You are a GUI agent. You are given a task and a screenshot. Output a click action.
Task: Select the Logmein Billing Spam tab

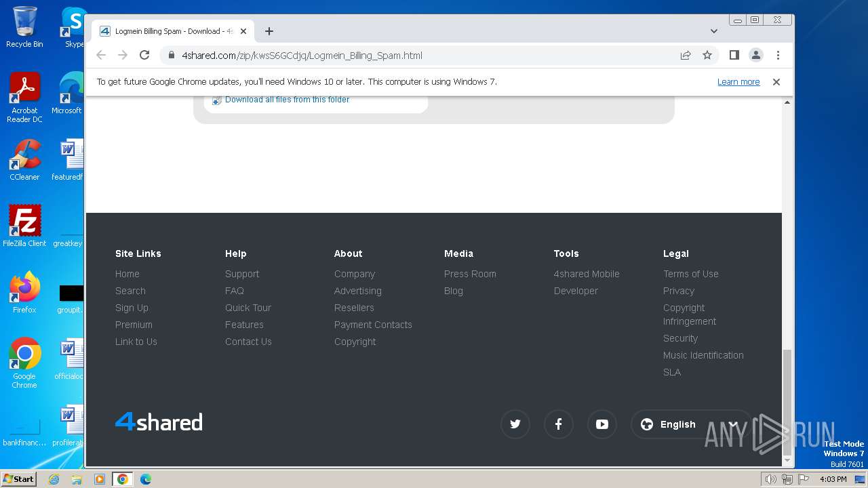pyautogui.click(x=173, y=31)
